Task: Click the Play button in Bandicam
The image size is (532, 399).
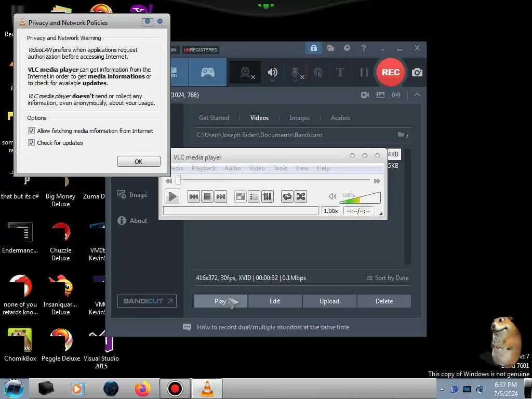Action: tap(220, 301)
